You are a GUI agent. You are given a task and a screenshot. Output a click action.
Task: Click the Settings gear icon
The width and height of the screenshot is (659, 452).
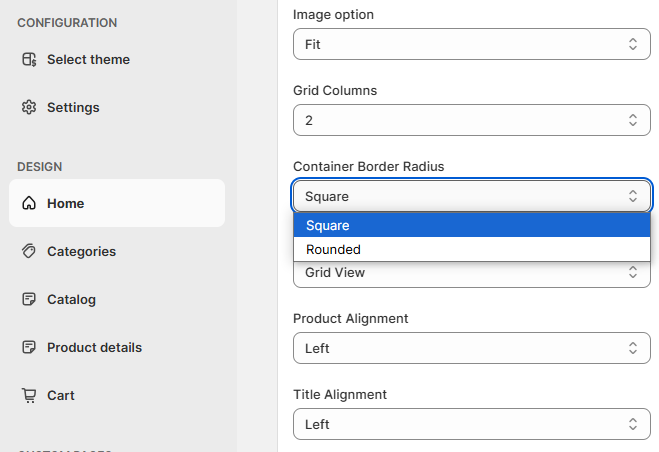pos(29,107)
